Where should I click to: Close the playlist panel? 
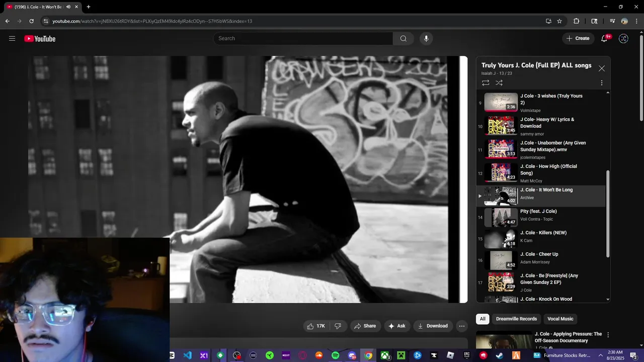pos(601,68)
